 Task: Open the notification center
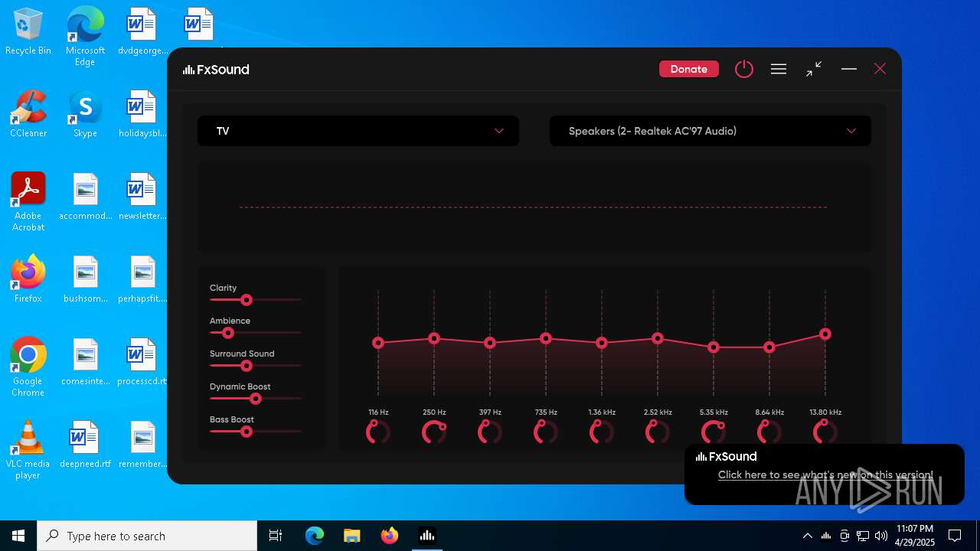pos(955,536)
